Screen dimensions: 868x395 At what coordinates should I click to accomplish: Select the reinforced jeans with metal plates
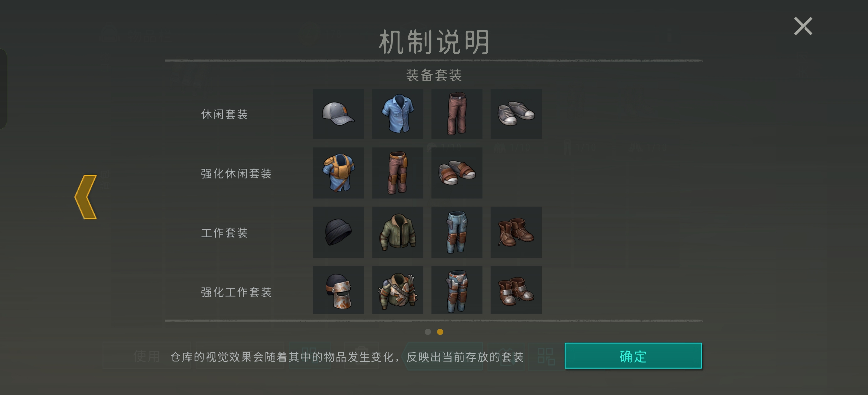coord(457,290)
